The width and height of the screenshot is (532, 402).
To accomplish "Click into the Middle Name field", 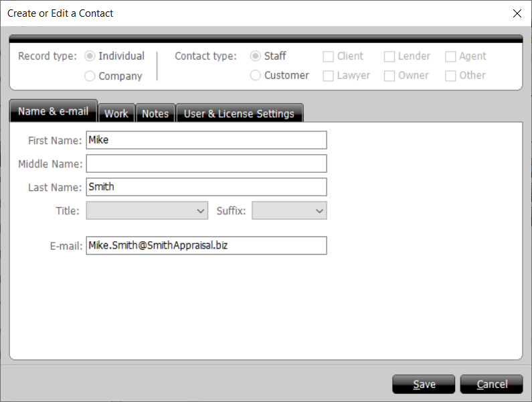I will [x=206, y=163].
